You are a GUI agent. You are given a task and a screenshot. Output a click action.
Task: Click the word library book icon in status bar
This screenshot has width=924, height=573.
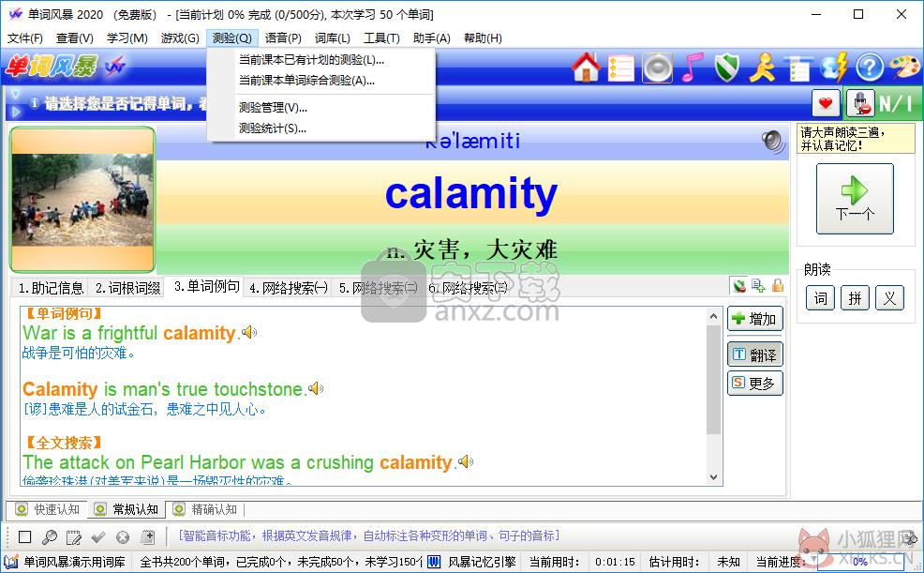coord(10,562)
